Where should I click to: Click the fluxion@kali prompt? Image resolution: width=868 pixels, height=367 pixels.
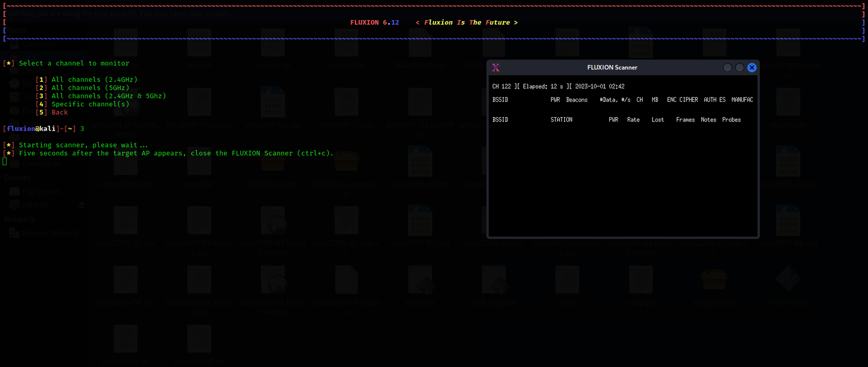39,129
